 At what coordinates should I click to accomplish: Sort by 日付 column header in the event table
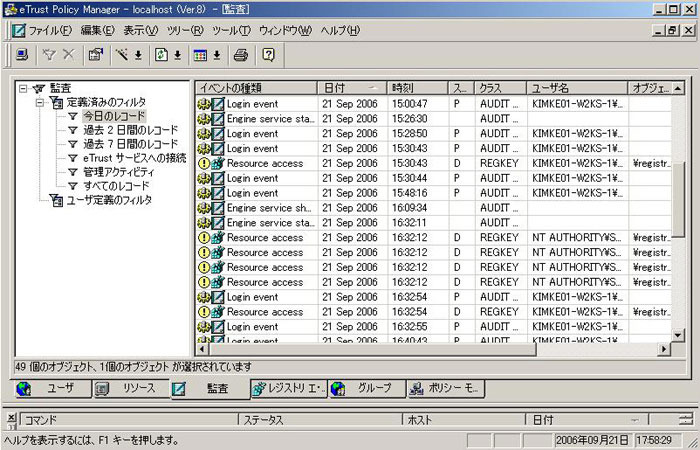tap(352, 88)
